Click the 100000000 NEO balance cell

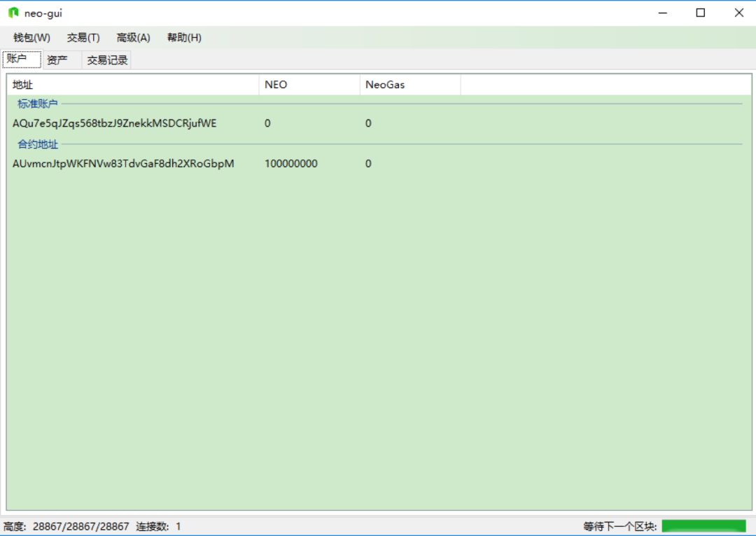pyautogui.click(x=291, y=164)
